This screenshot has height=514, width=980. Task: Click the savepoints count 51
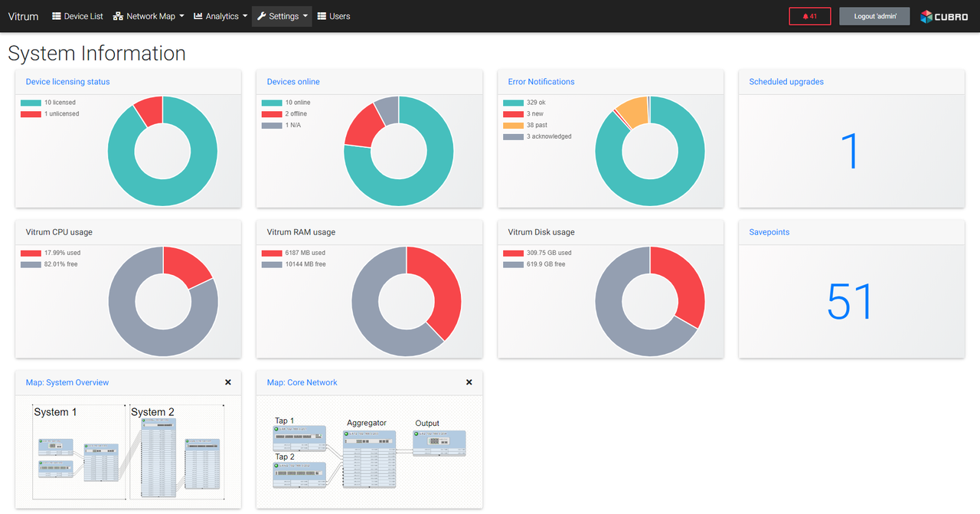850,301
